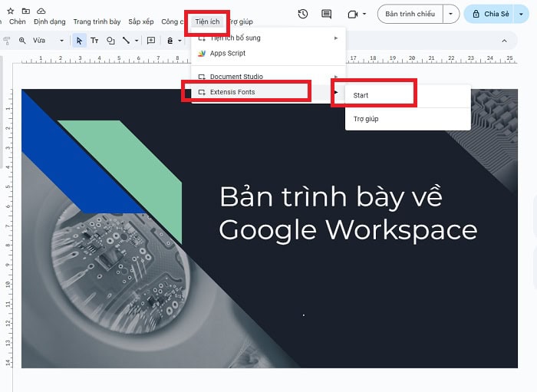Select the text box tool
This screenshot has height=392, width=537.
(x=94, y=41)
